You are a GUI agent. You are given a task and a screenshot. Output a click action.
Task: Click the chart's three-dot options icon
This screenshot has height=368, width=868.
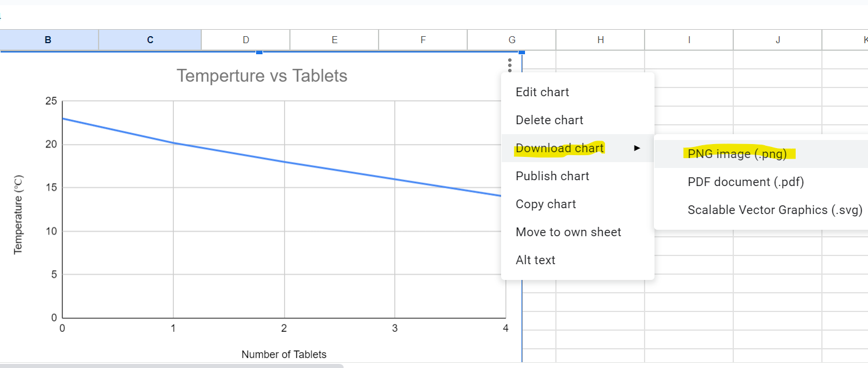510,65
